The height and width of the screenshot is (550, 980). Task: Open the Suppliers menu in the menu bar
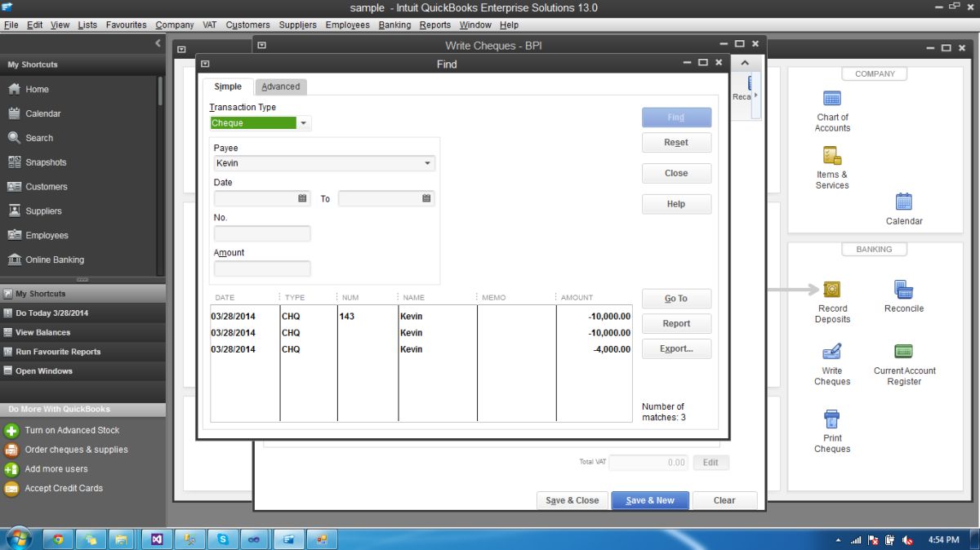click(297, 25)
